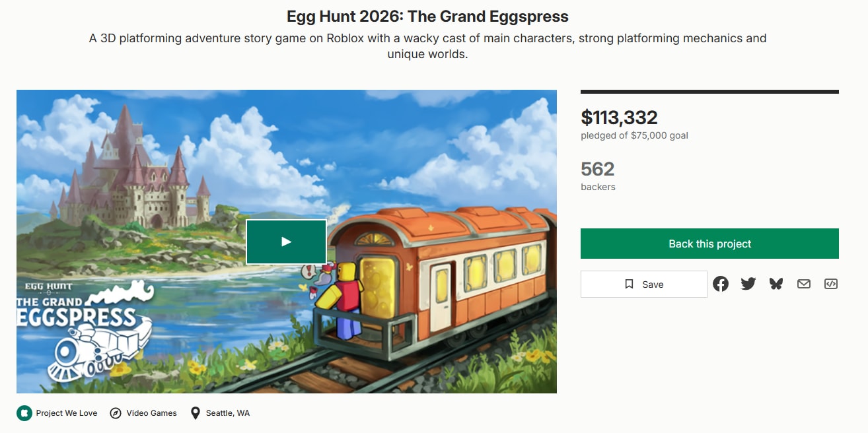This screenshot has width=868, height=433.
Task: Share the project on Twitter
Action: tap(748, 284)
